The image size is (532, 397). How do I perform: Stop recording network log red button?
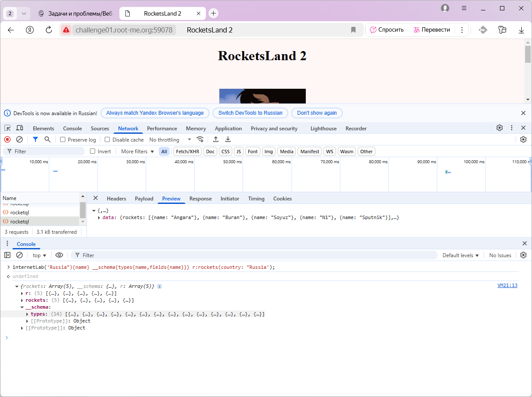[x=7, y=139]
